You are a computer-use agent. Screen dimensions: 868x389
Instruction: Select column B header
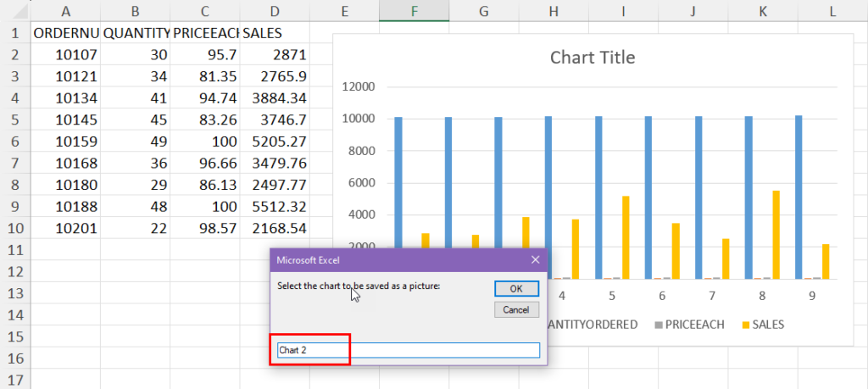[136, 11]
